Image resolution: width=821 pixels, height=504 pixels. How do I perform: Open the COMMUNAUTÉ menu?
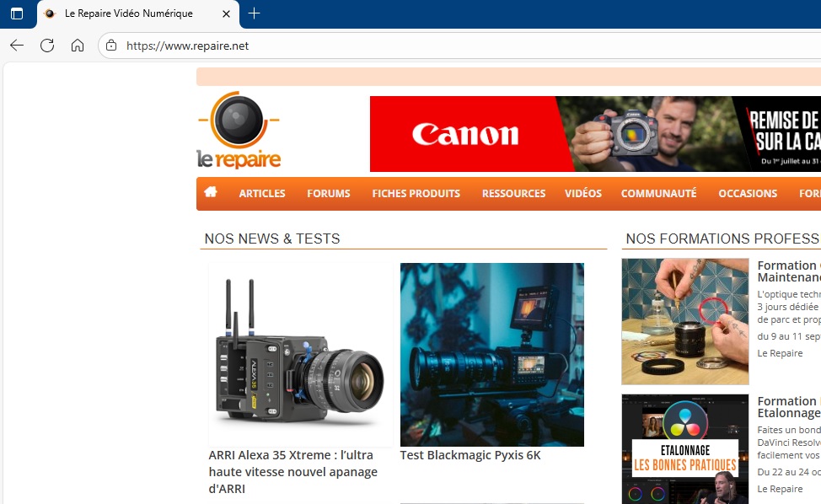tap(658, 193)
